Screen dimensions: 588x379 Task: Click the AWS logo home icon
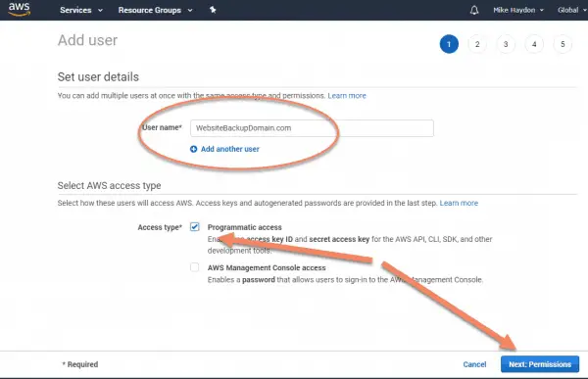(20, 9)
